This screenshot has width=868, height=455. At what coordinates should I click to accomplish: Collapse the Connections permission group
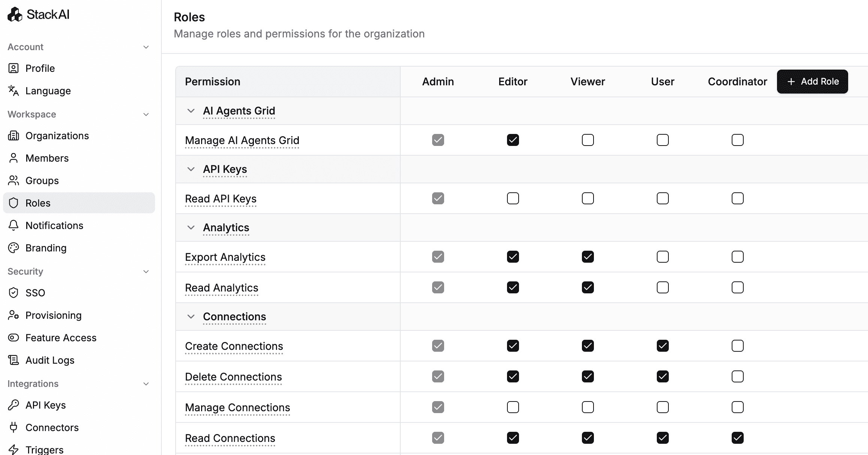[191, 317]
